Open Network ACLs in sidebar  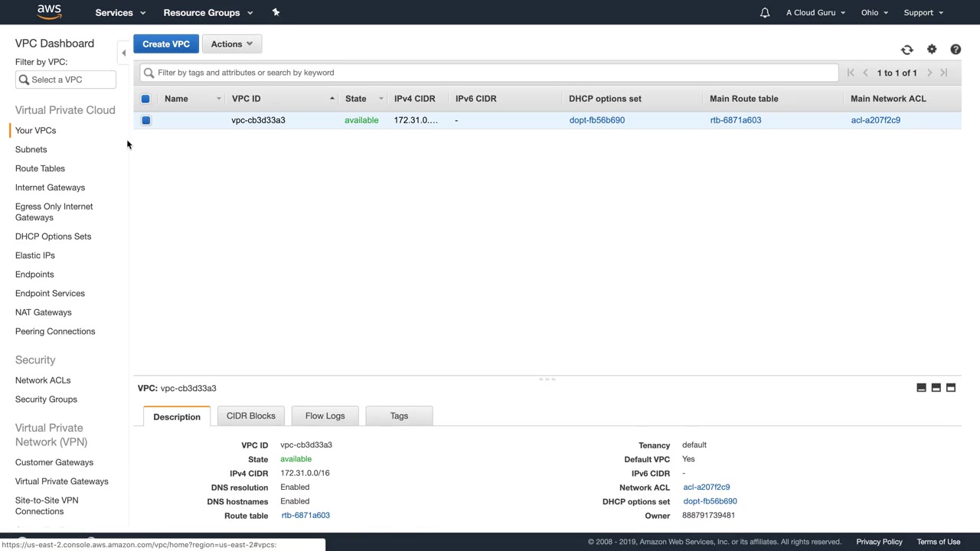[43, 380]
